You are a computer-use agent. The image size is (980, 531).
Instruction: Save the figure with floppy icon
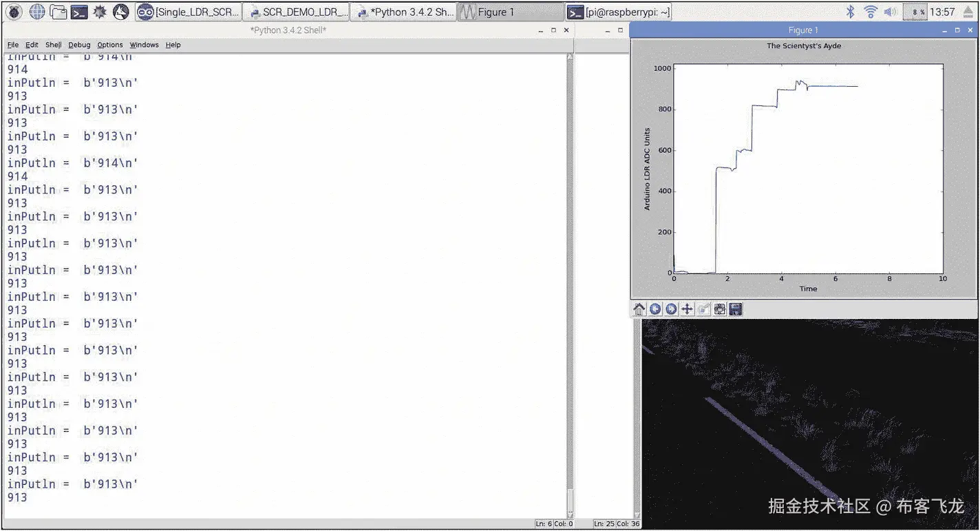point(736,309)
